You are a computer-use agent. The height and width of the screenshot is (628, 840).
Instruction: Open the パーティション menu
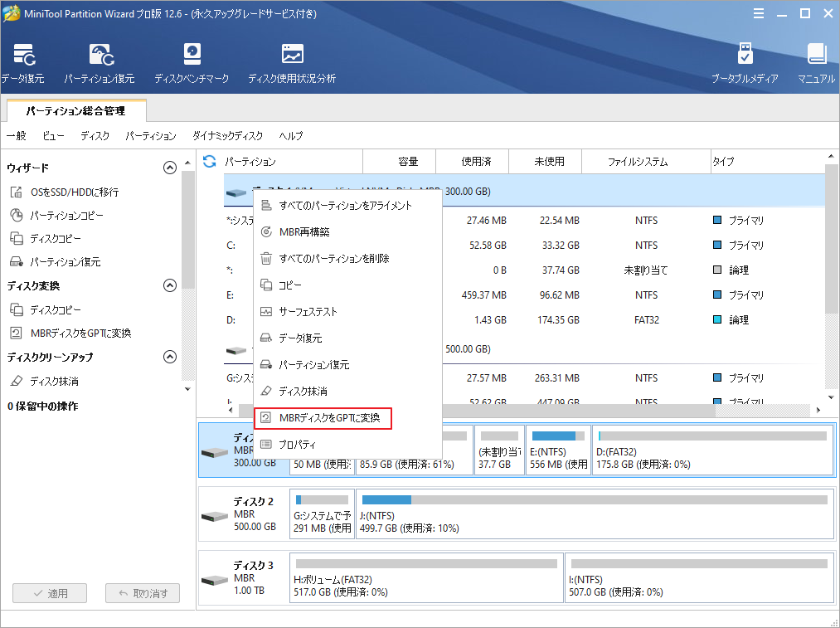click(151, 135)
